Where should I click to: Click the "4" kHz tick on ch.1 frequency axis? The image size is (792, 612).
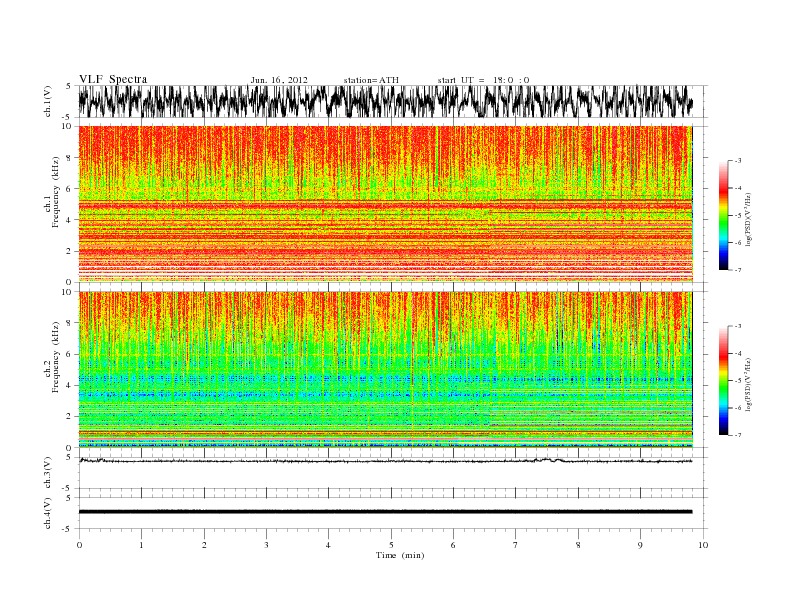pos(69,220)
